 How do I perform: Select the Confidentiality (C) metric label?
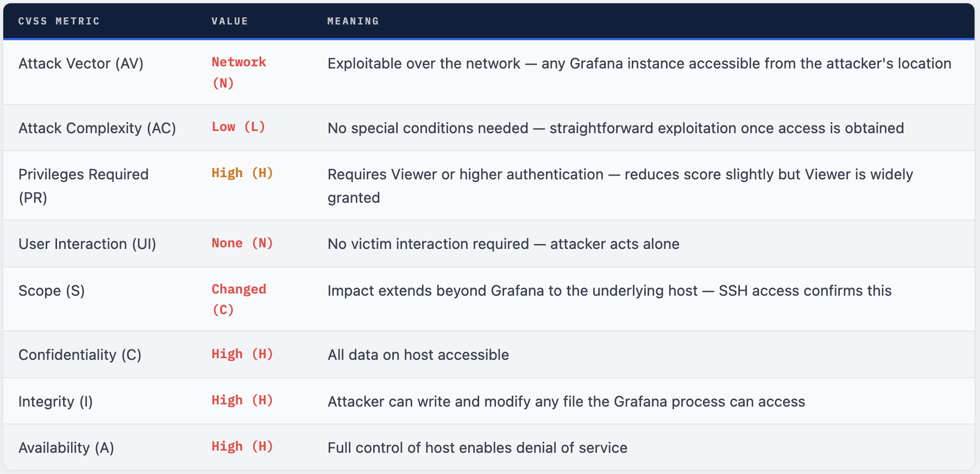(80, 355)
